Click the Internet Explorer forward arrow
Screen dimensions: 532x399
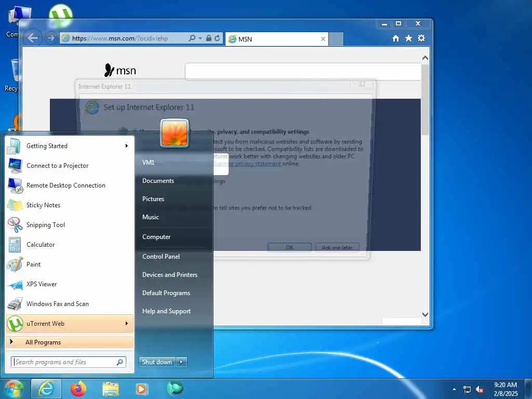pos(50,38)
